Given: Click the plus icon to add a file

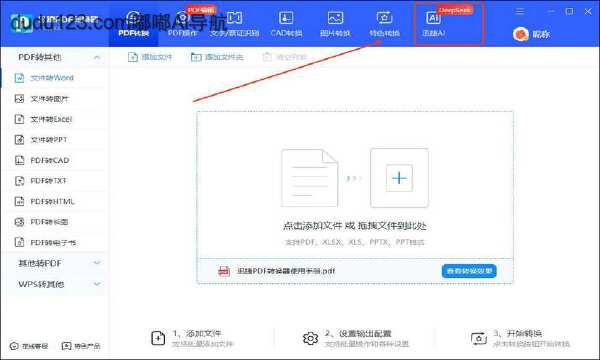Looking at the screenshot, I should point(399,178).
